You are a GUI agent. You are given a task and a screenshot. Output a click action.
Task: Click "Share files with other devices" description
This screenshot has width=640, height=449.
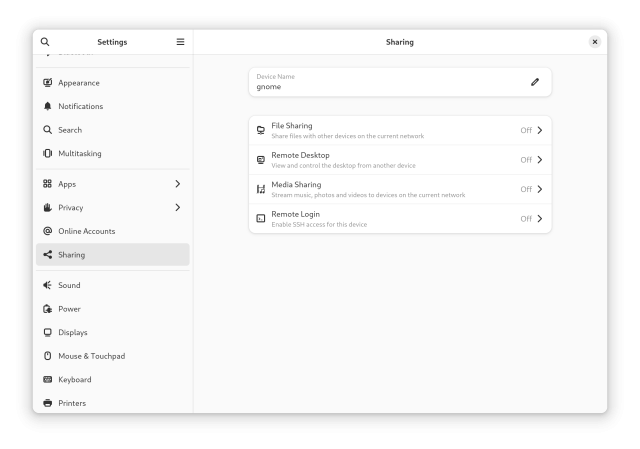348,136
